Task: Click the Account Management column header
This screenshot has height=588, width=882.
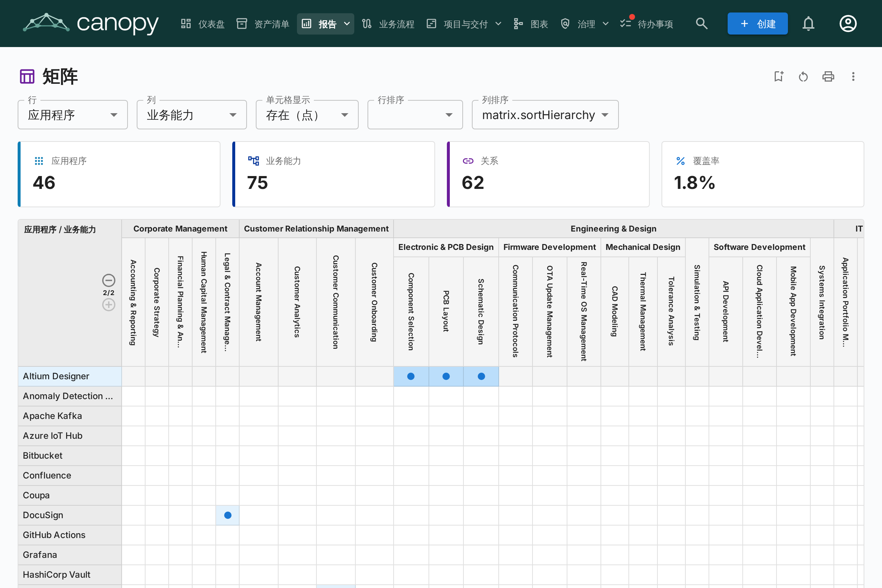Action: 258,302
